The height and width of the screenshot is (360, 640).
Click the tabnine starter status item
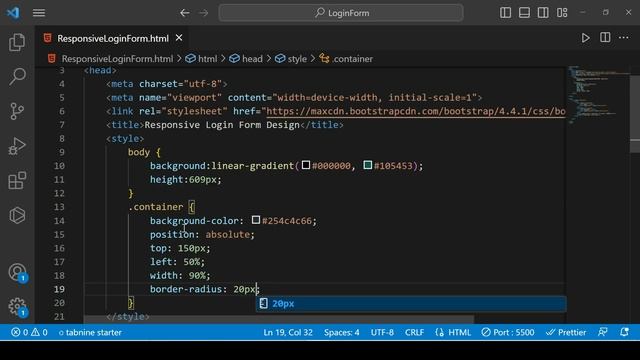coord(90,332)
